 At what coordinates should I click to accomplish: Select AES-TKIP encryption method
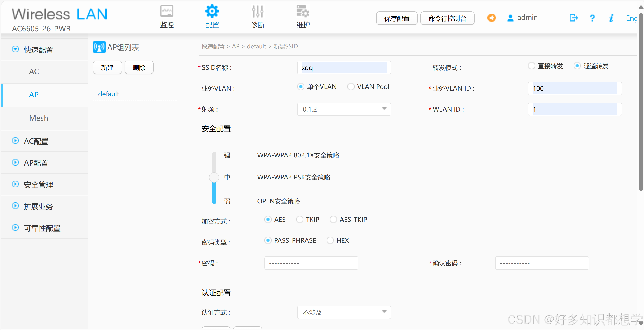pyautogui.click(x=333, y=219)
